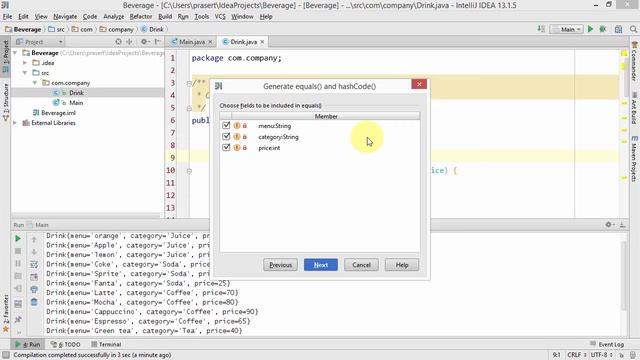640x360 pixels.
Task: Uncheck the category:String field checkbox
Action: [226, 136]
